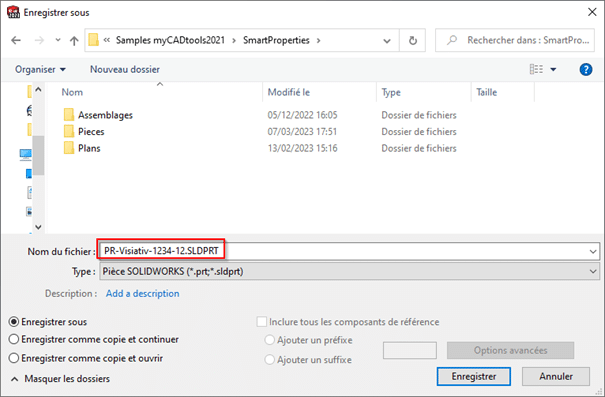Viewport: 605px width, 397px height.
Task: Select the This PC monitor icon in sidebar
Action: coord(25,155)
